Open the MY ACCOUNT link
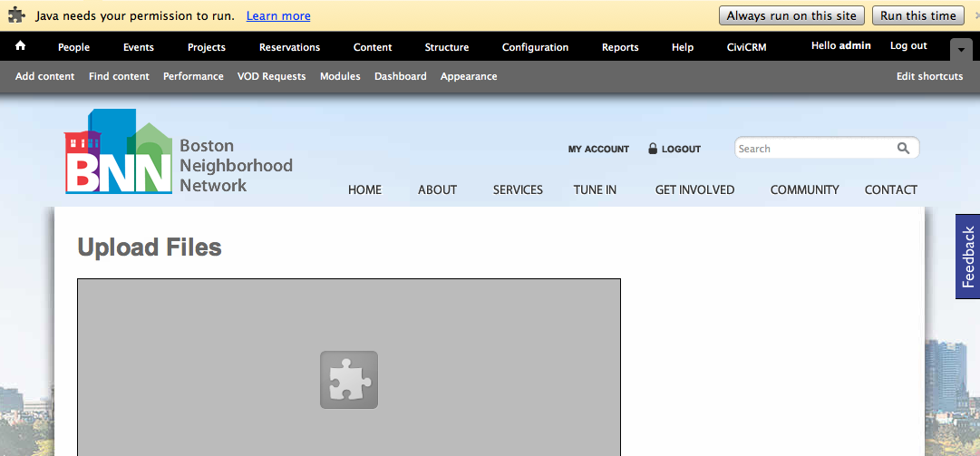The width and height of the screenshot is (980, 456). (x=598, y=150)
